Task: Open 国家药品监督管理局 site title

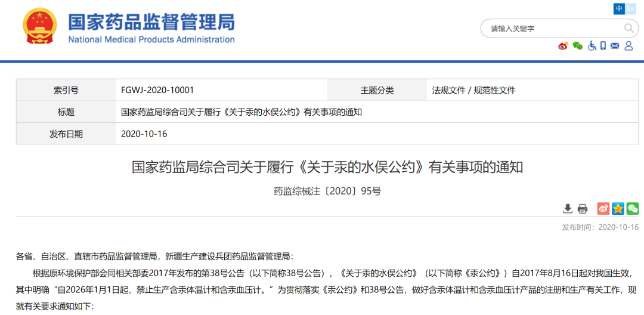Action: [151, 21]
